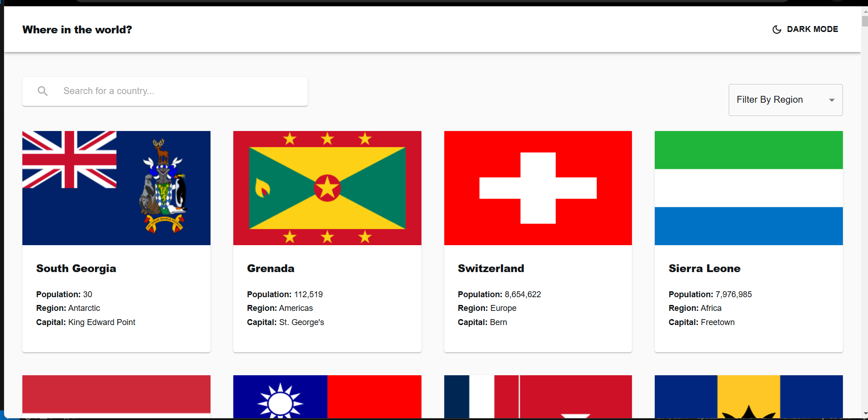
Task: Click the page scrollbar down arrow
Action: pyautogui.click(x=864, y=413)
